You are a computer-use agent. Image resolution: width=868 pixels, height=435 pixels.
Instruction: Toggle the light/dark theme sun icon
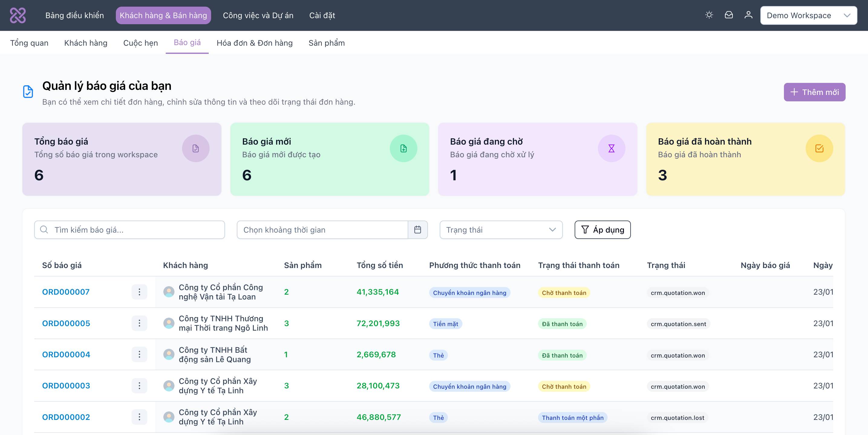coord(709,15)
